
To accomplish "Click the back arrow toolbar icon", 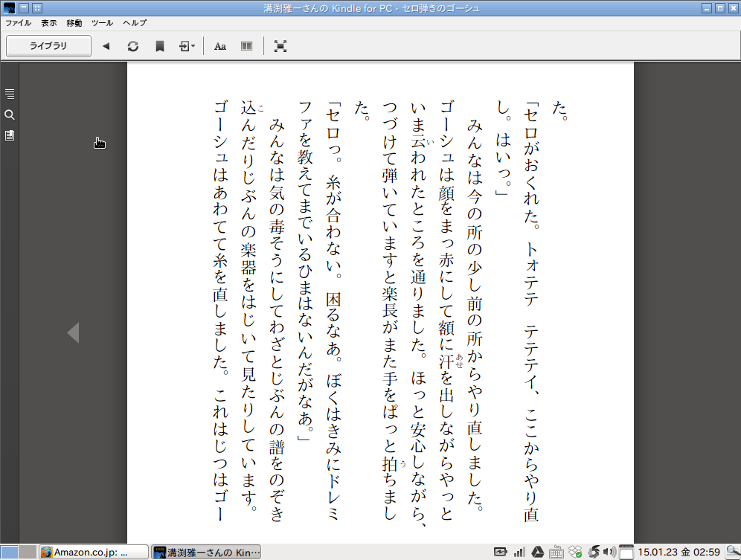I will coord(106,46).
